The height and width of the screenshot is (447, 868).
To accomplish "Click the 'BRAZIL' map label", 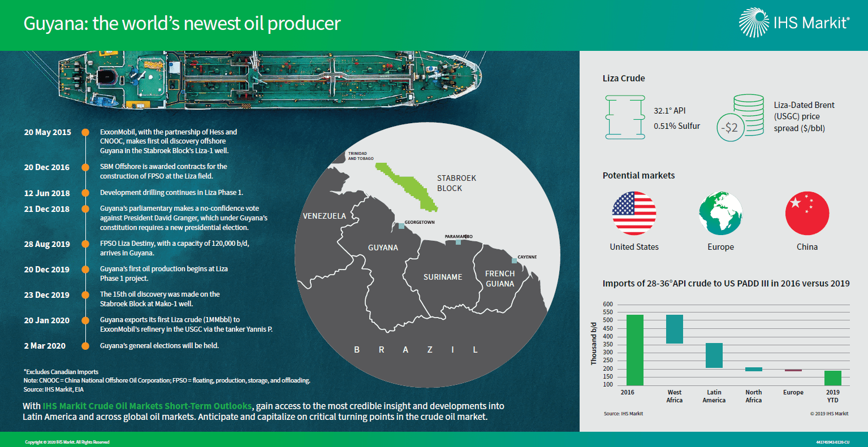I will point(416,350).
